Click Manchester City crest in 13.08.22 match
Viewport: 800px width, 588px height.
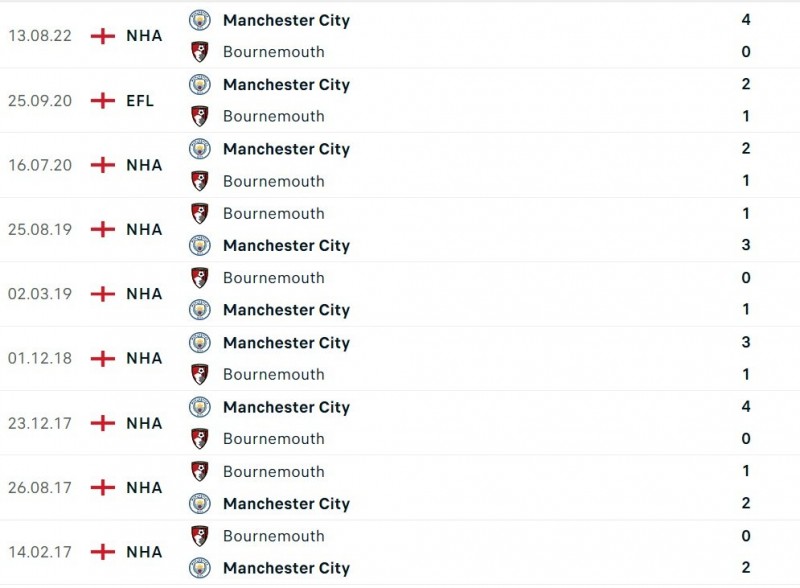[200, 20]
